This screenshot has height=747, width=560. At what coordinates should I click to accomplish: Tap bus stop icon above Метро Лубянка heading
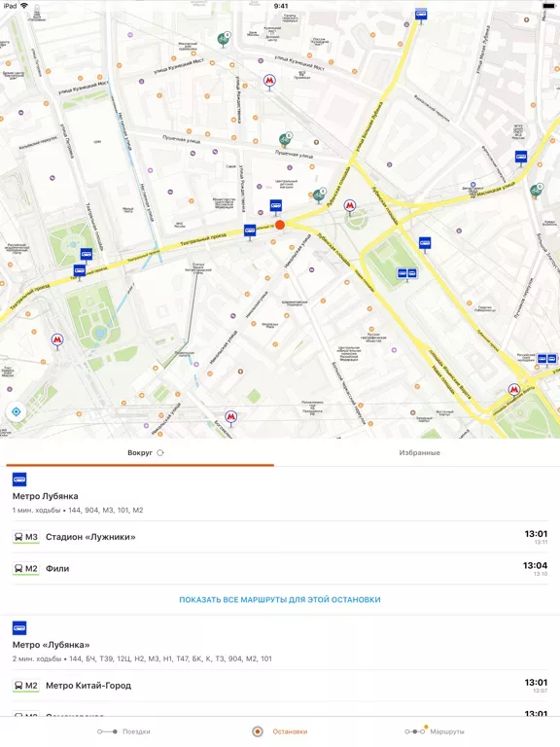click(19, 480)
